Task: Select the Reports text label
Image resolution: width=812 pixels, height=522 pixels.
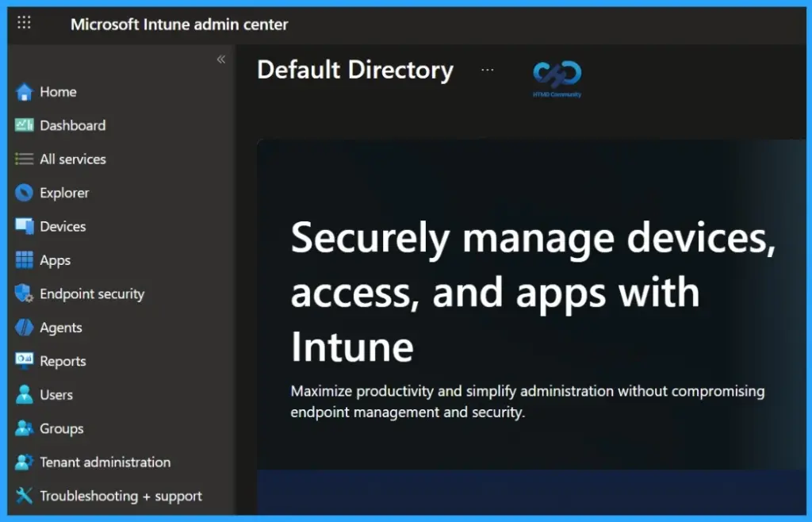Action: pos(63,362)
